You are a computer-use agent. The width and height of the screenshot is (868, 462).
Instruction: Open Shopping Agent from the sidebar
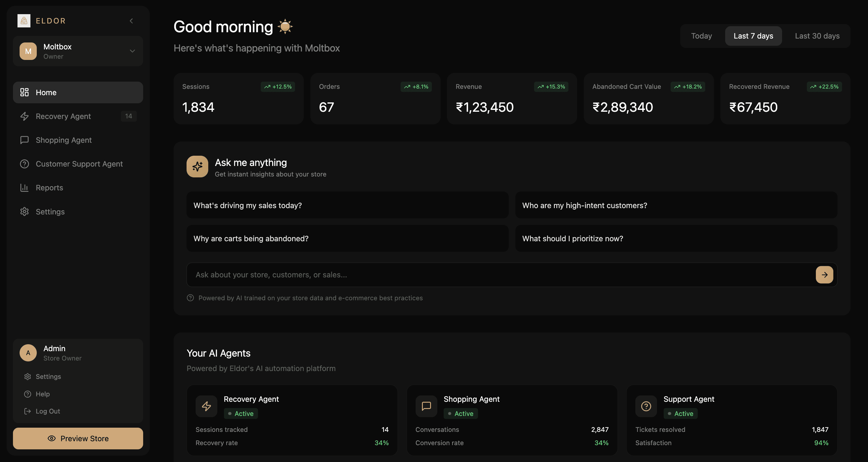[63, 140]
